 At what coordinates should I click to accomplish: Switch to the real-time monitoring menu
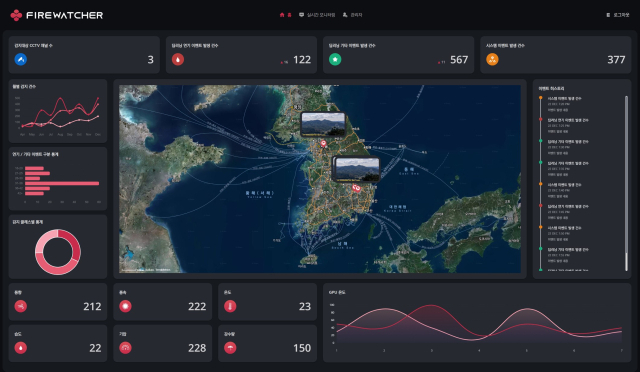(x=317, y=15)
